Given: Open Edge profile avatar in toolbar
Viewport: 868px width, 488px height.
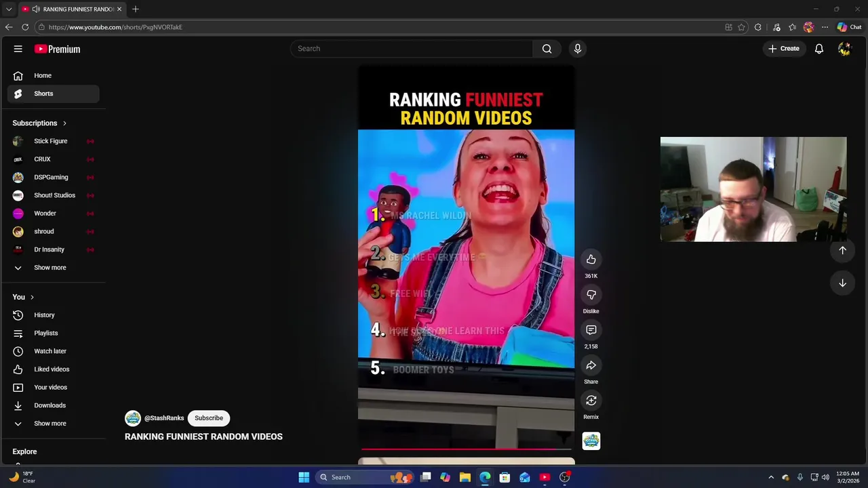Looking at the screenshot, I should [x=808, y=27].
